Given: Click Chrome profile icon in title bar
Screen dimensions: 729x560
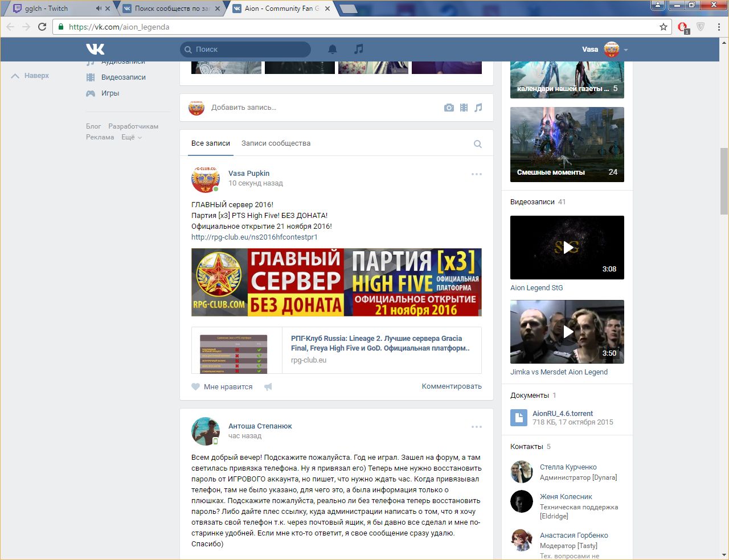Looking at the screenshot, I should [657, 5].
